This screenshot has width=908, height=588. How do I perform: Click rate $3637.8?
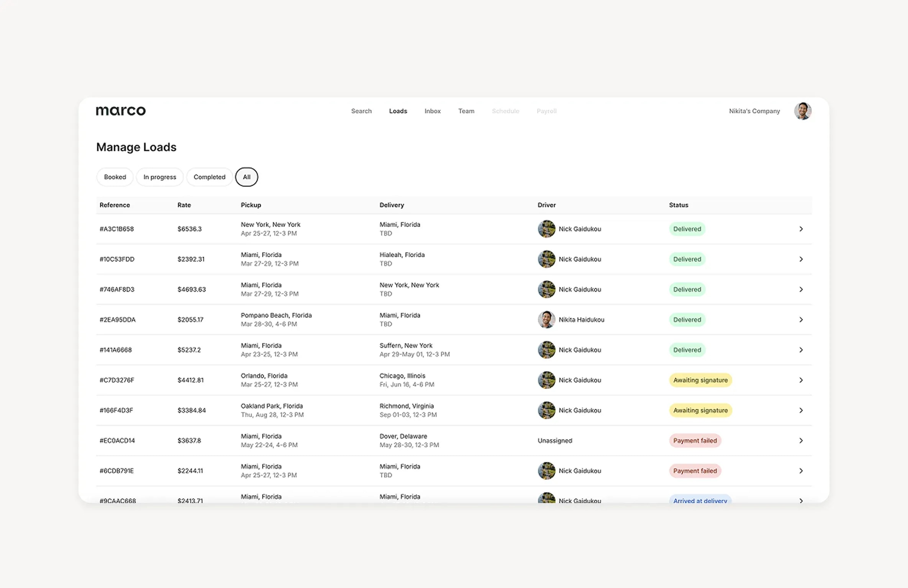[189, 441]
